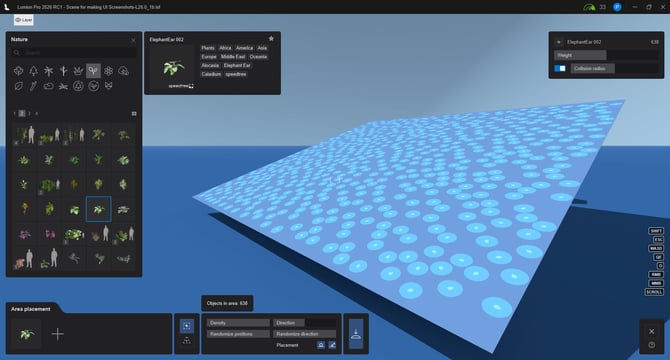Select the plant thumbnail in Area placement

[x=26, y=334]
